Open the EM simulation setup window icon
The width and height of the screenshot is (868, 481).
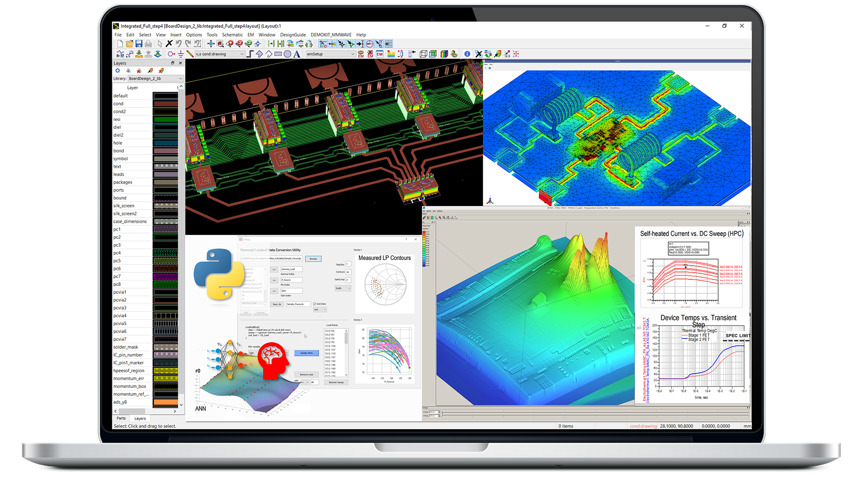(379, 54)
